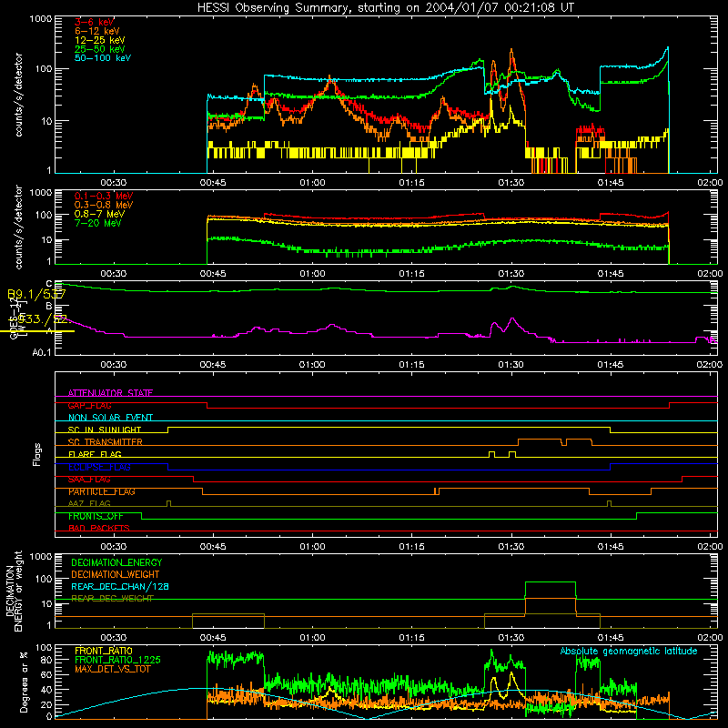Click the yellow 12-25 keV legend entry
Viewport: 728px width, 728px height.
click(x=100, y=40)
